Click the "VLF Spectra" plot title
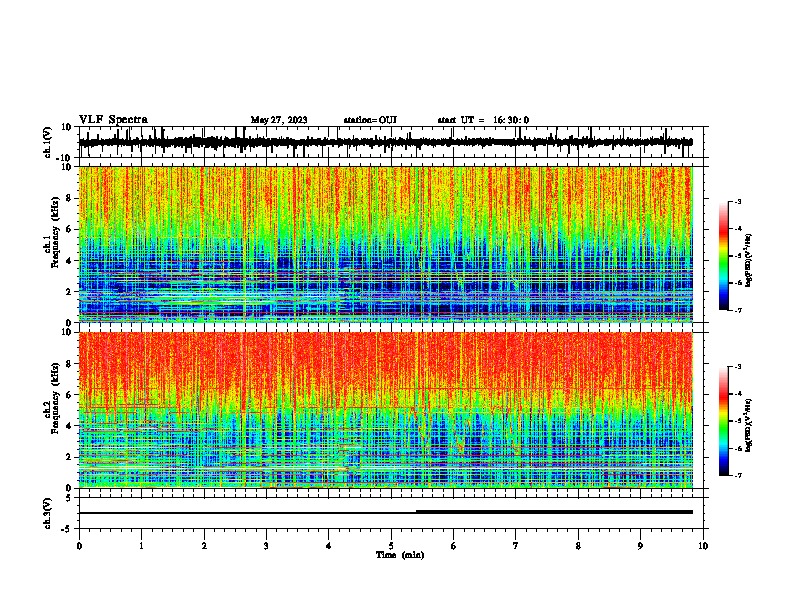 [x=113, y=120]
